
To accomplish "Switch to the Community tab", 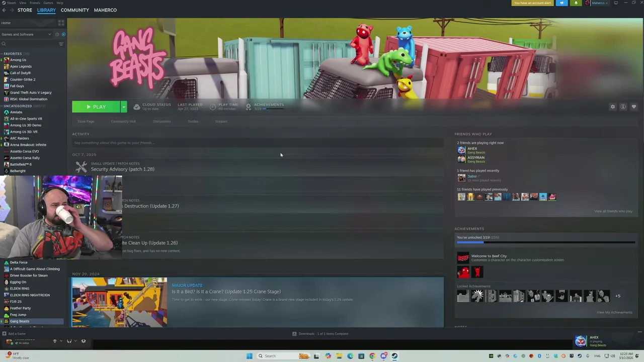I will [x=74, y=10].
